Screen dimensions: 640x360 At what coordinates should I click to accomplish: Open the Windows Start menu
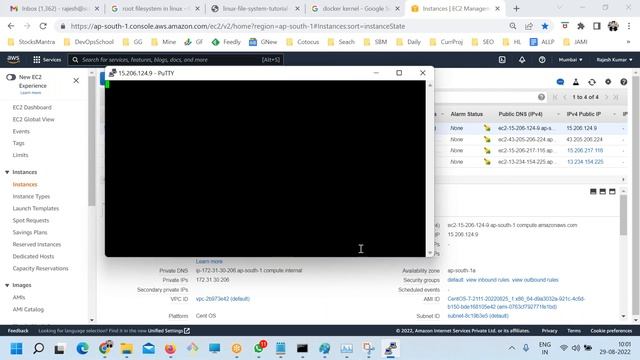pos(16,349)
